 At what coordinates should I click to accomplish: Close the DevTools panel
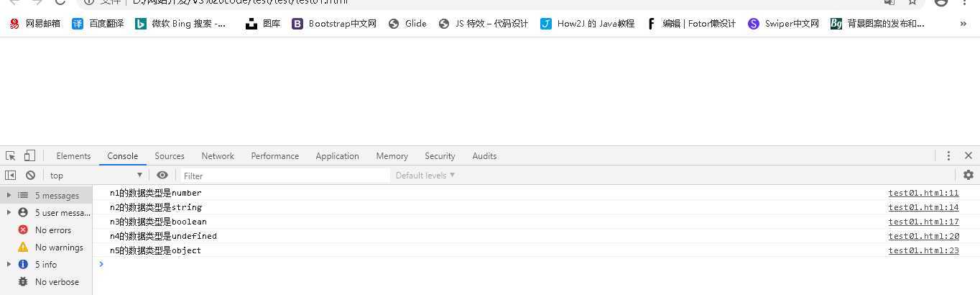[x=969, y=155]
